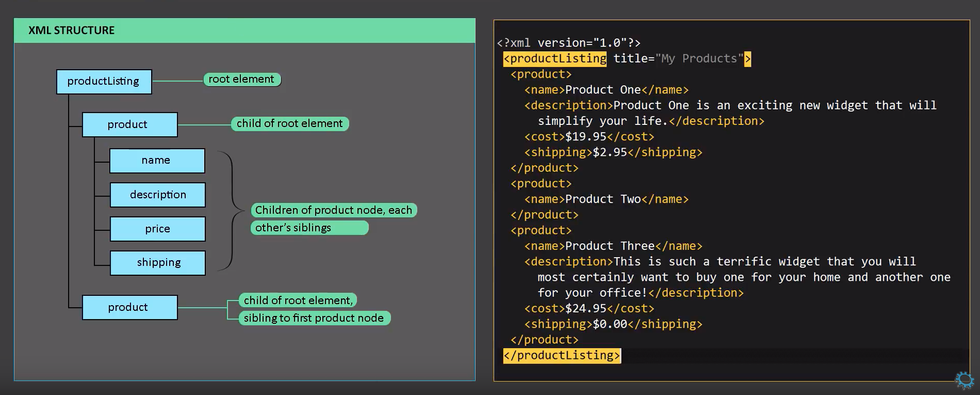Click the 'child of root element' label beside first product
This screenshot has height=395, width=980.
pyautogui.click(x=290, y=123)
